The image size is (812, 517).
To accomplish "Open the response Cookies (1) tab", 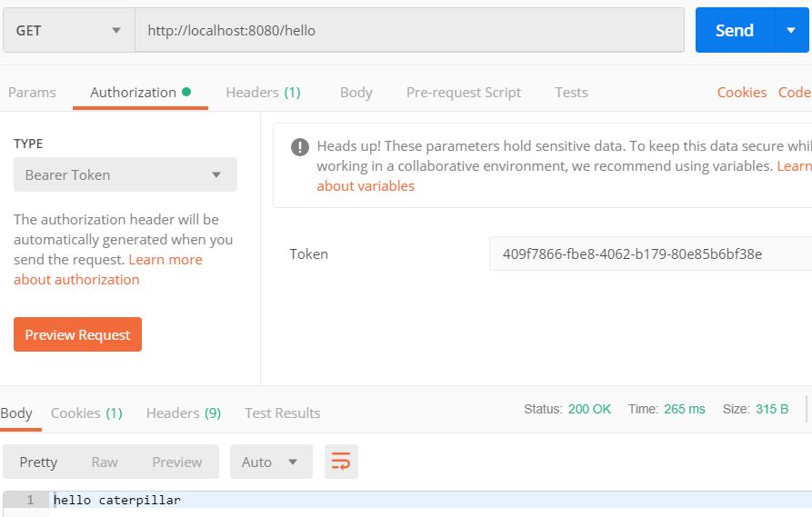I will click(86, 413).
